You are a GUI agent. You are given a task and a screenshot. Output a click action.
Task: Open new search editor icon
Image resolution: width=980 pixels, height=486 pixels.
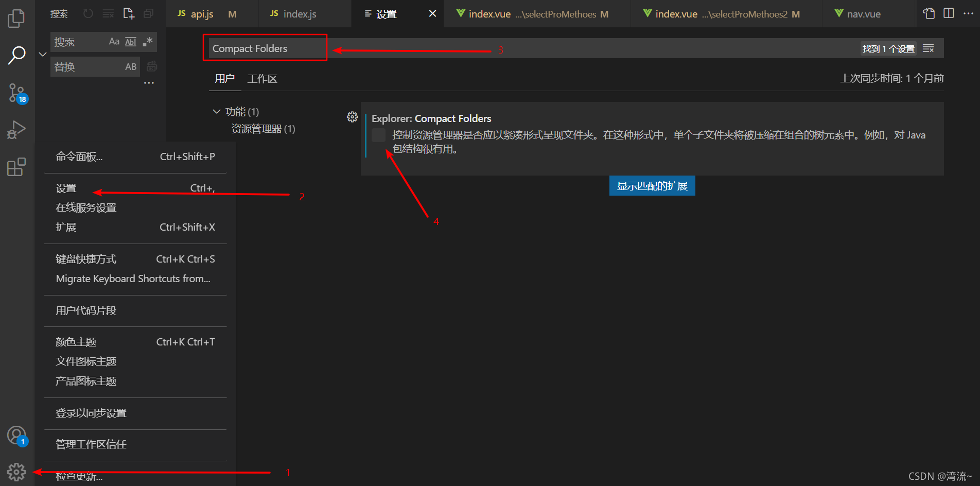pyautogui.click(x=129, y=13)
